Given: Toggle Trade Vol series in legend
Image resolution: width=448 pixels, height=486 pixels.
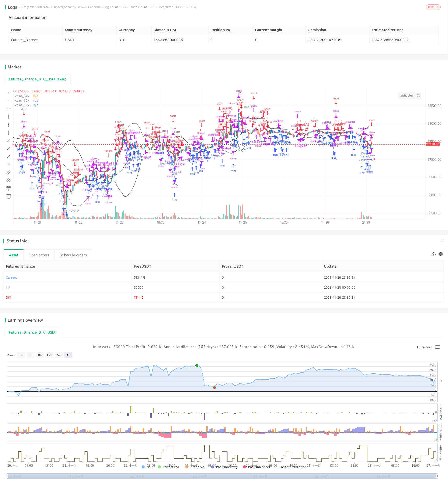Looking at the screenshot, I should [195, 467].
